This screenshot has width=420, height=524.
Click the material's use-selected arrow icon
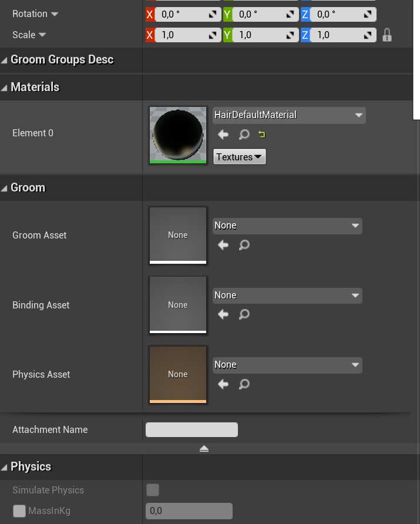pos(223,135)
